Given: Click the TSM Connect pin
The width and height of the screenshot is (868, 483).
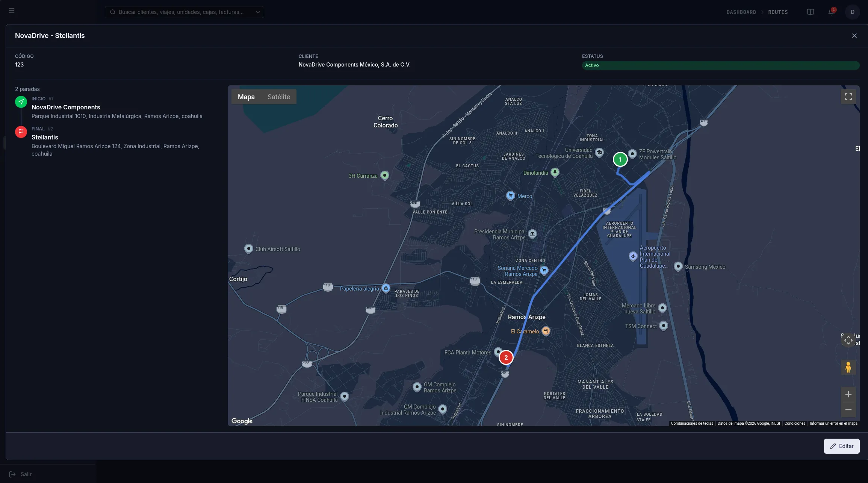Looking at the screenshot, I should [x=663, y=326].
